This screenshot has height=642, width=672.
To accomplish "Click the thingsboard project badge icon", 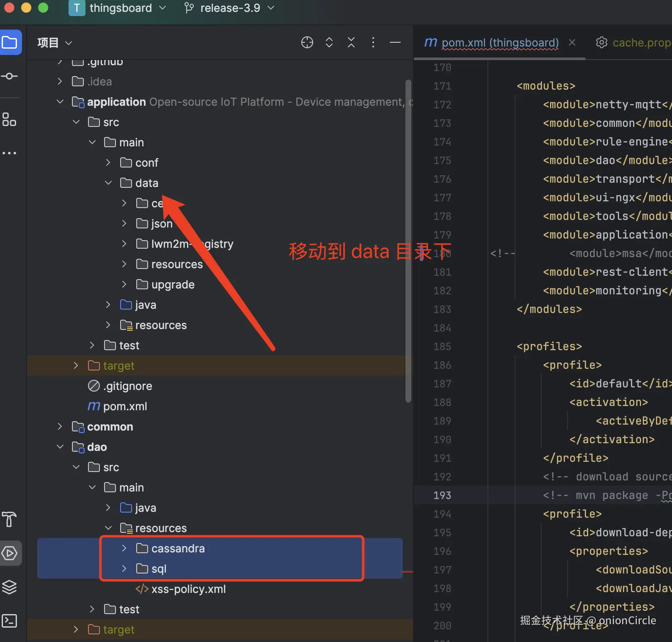I will [77, 8].
